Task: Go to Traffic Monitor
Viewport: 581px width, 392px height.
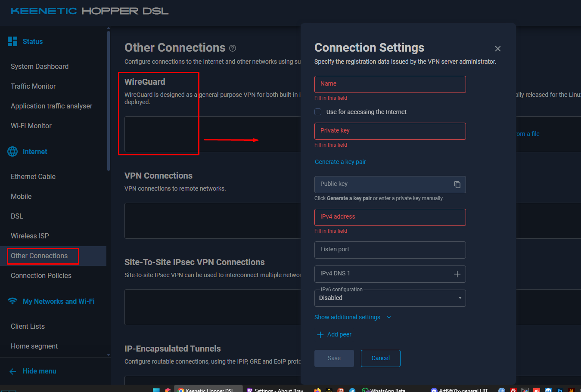Action: [x=33, y=86]
